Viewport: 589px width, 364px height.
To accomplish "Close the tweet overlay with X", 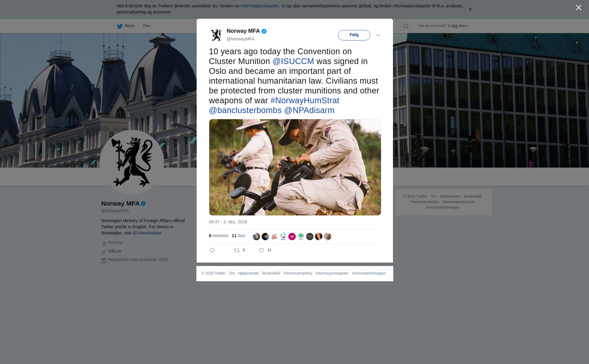I will tap(579, 8).
